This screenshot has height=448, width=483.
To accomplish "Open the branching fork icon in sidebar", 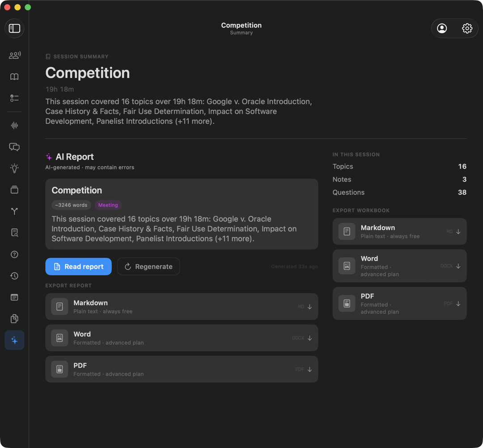I will coord(14,211).
